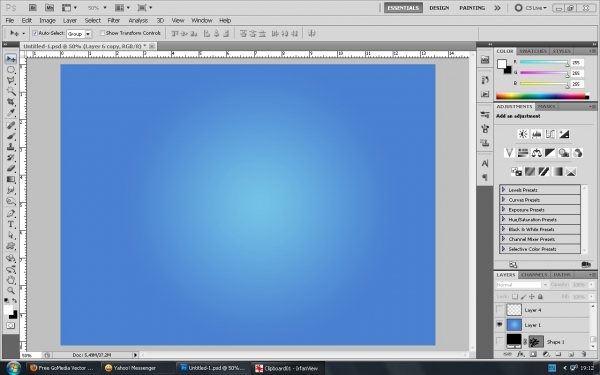Switch to the Channels tab

(x=534, y=275)
